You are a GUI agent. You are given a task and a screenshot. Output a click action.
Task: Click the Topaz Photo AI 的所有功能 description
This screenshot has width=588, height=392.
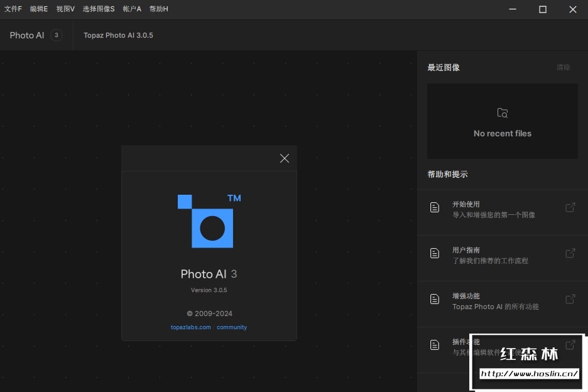point(496,307)
